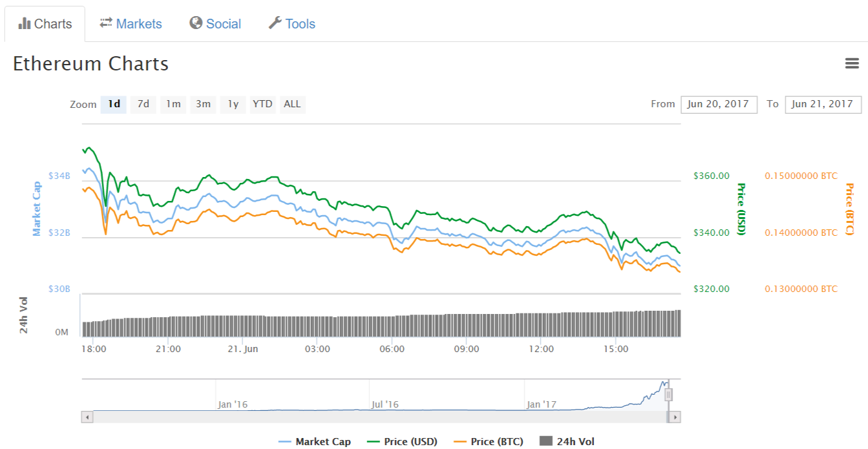Click the To date input field
Viewport: 868px width, 449px height.
click(x=822, y=105)
